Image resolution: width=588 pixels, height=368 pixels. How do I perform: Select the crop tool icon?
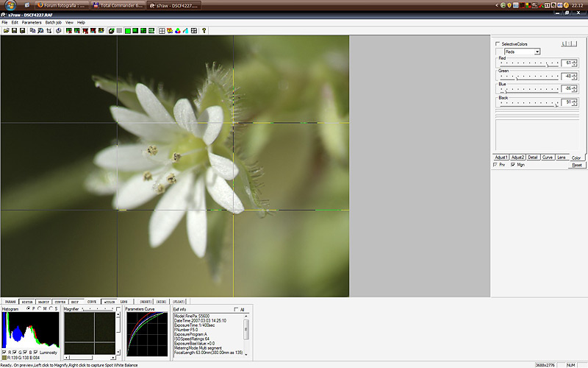tap(49, 31)
